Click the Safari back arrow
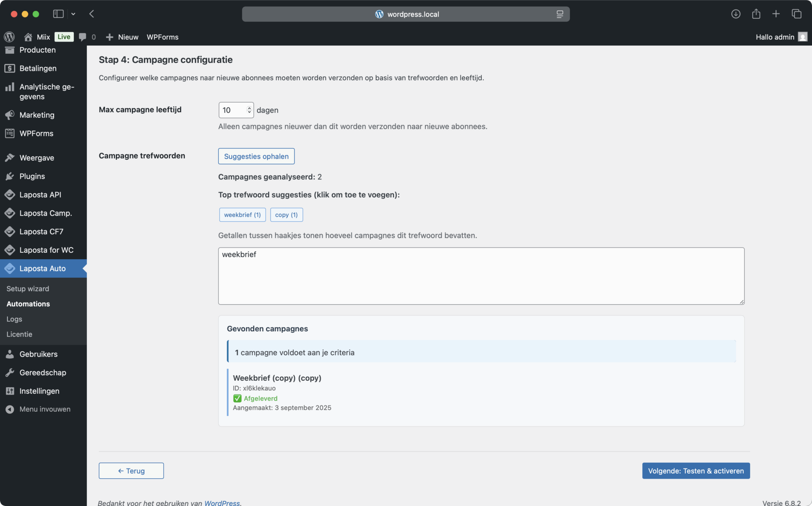 click(x=92, y=14)
